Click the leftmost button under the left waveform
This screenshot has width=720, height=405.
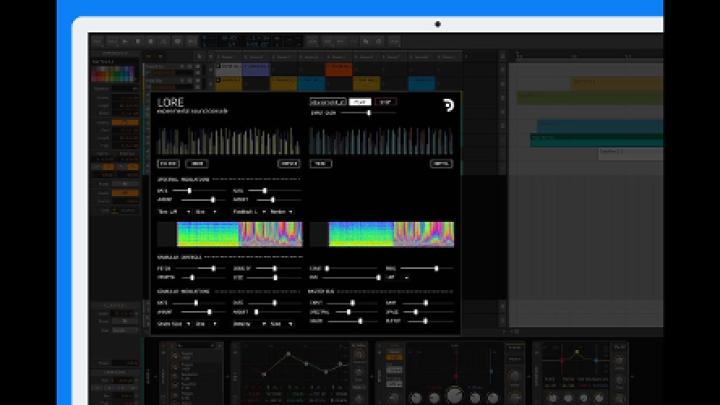(168, 163)
